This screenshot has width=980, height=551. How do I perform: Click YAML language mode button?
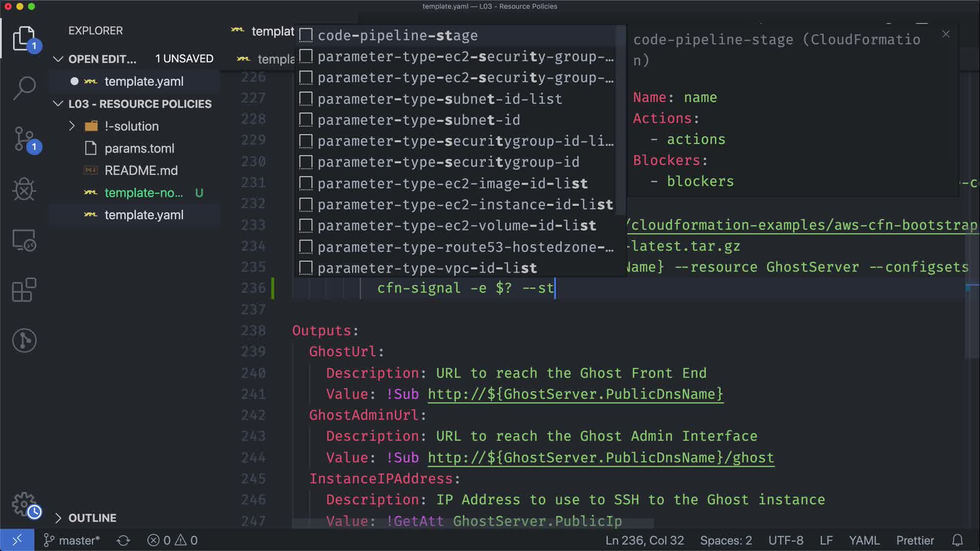(x=864, y=540)
